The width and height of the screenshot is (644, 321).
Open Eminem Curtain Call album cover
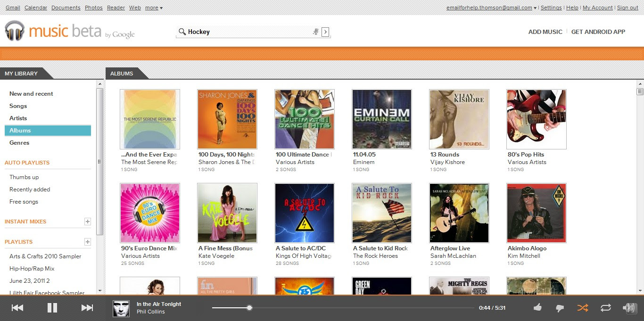(382, 119)
